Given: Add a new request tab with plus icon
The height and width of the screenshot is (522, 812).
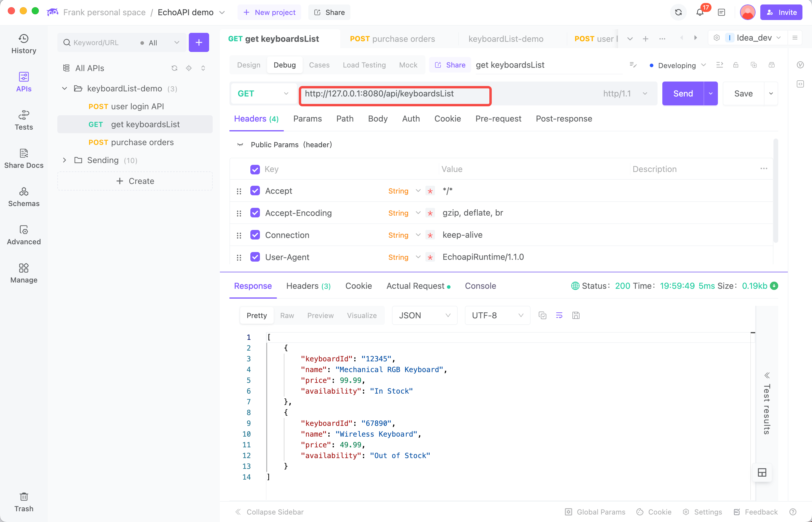Looking at the screenshot, I should 646,39.
